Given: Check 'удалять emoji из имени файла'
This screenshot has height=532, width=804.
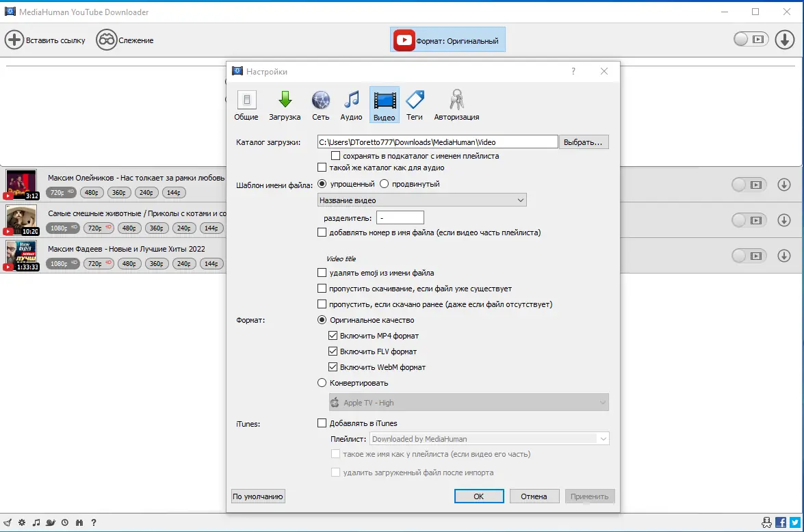Looking at the screenshot, I should 322,273.
